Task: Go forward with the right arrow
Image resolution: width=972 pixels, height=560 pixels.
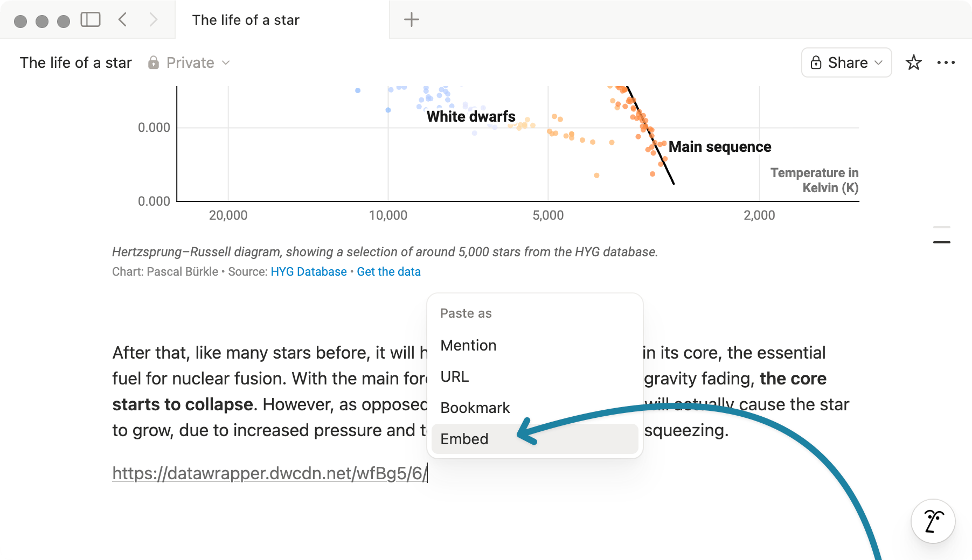Action: [x=154, y=20]
